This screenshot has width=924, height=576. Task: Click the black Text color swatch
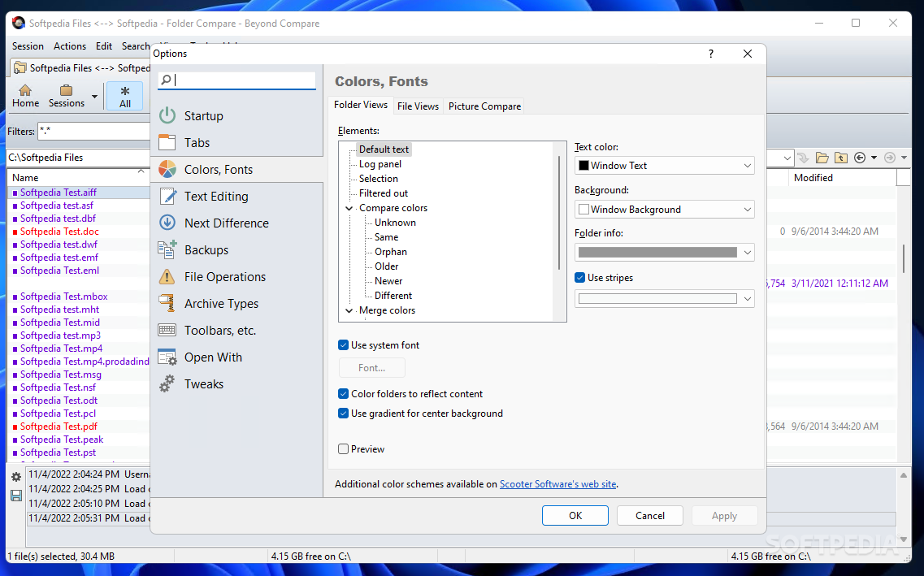(584, 166)
